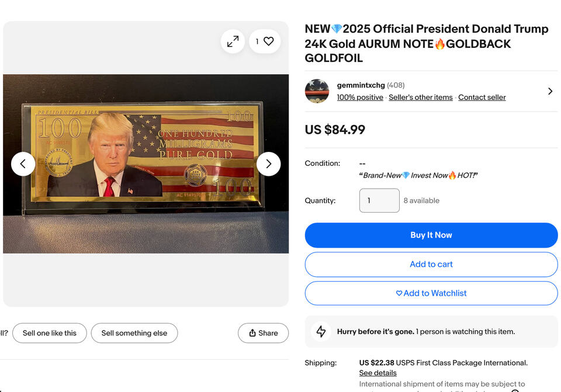Click the lightning bolt urgency icon
Image resolution: width=561 pixels, height=392 pixels.
point(321,332)
